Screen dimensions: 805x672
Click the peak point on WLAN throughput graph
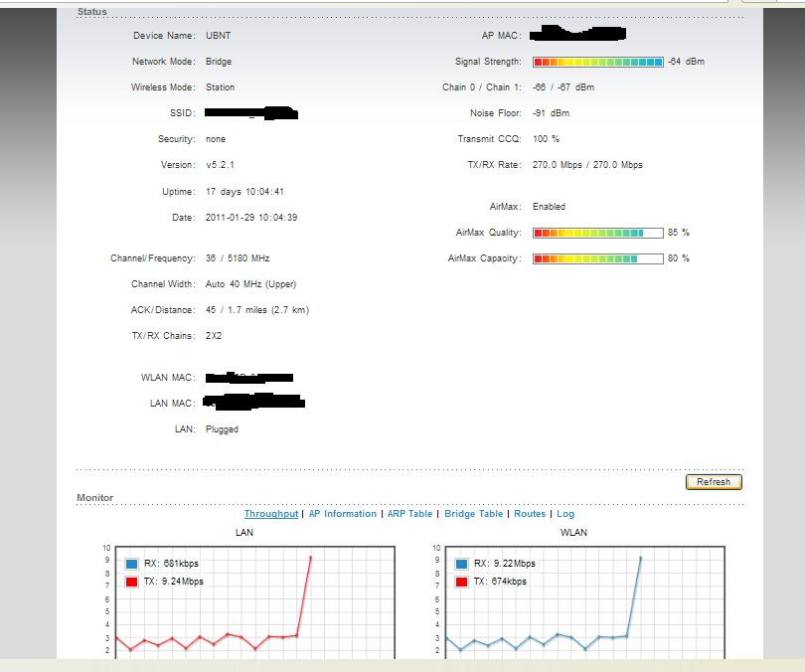640,558
